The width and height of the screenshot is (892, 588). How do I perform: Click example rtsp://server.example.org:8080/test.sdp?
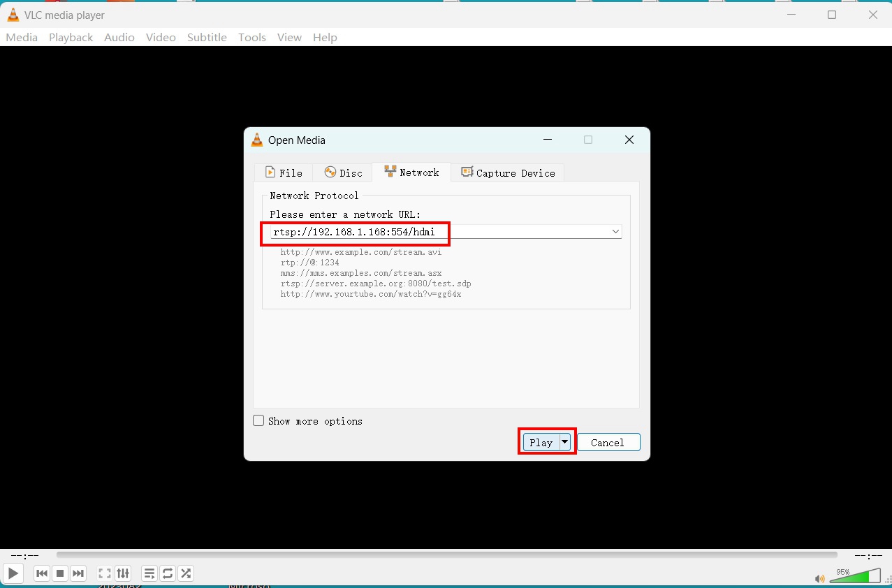[376, 284]
